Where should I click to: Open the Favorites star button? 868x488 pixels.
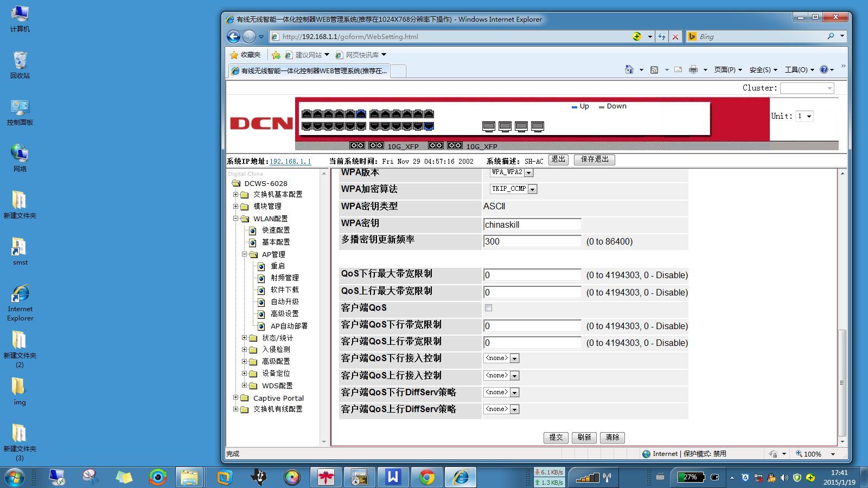click(x=245, y=55)
